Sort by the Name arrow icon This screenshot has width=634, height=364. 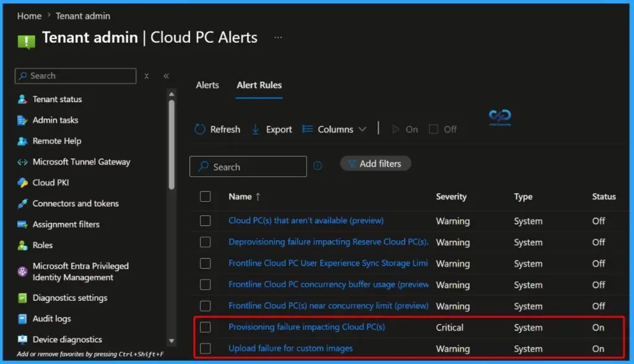(258, 197)
